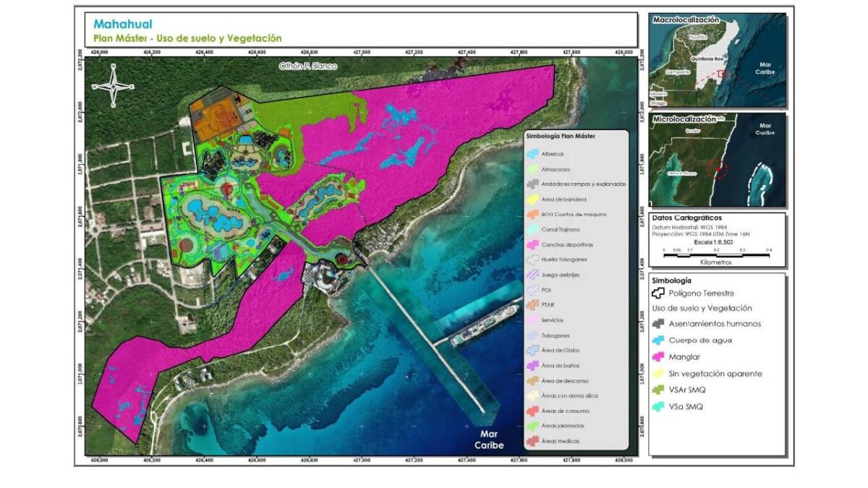The image size is (868, 488).
Task: Click the Polígono Terrestre outline symbol
Action: pyautogui.click(x=658, y=294)
